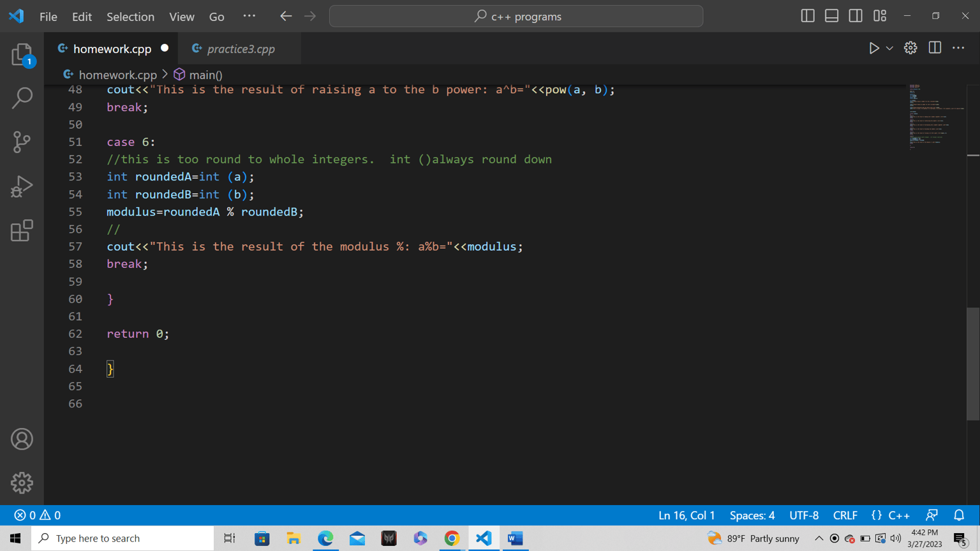Open the Windows Start menu

15,538
